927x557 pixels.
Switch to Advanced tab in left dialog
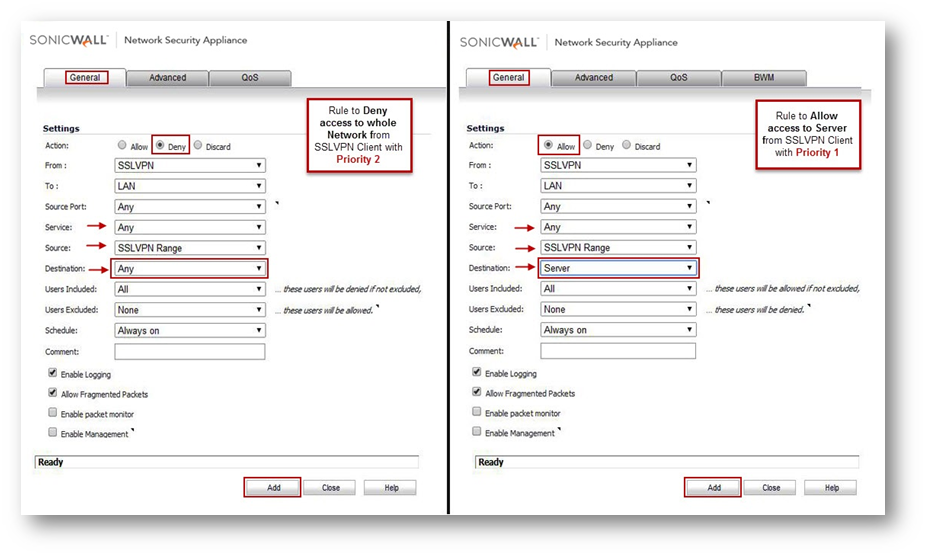pos(167,77)
